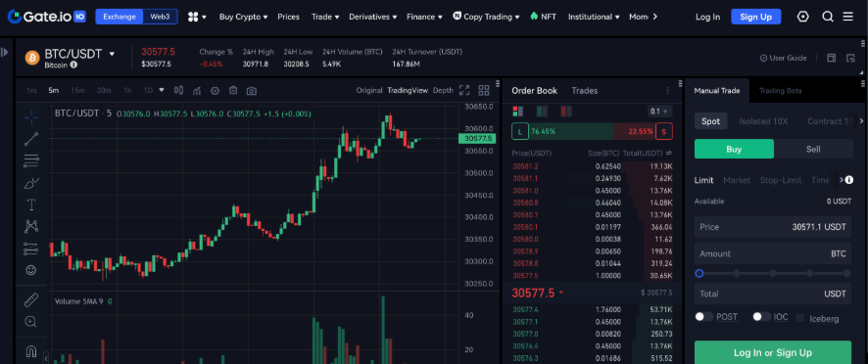
Task: Select the brush drawing tool
Action: point(31,183)
